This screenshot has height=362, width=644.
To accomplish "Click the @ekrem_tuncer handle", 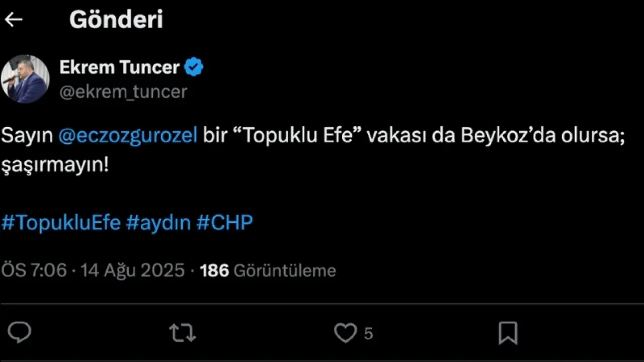I will pyautogui.click(x=123, y=92).
